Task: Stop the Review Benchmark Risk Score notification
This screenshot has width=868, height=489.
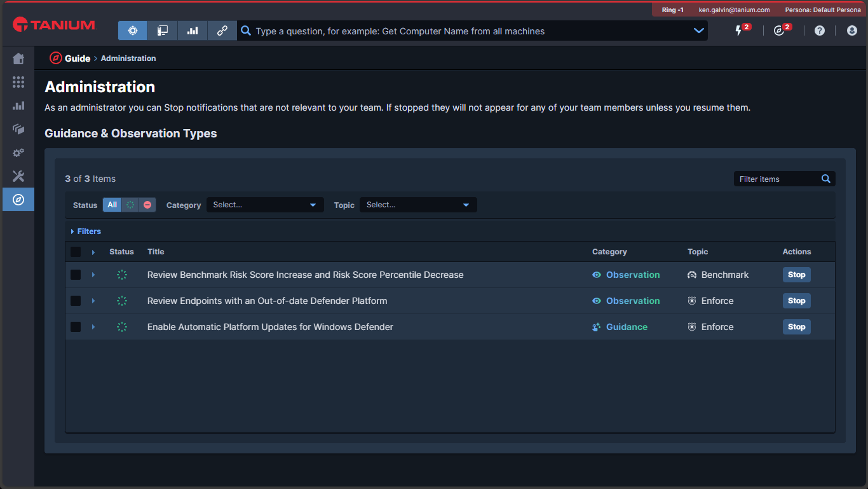Action: tap(797, 275)
